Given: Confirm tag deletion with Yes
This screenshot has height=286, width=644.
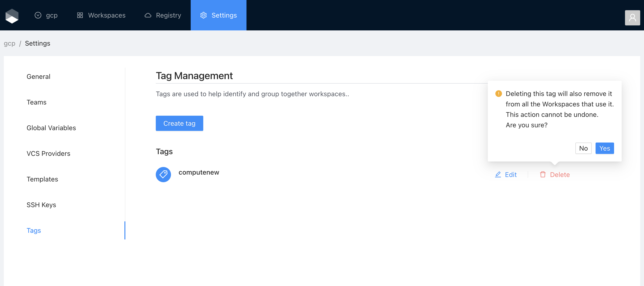Looking at the screenshot, I should [x=604, y=148].
